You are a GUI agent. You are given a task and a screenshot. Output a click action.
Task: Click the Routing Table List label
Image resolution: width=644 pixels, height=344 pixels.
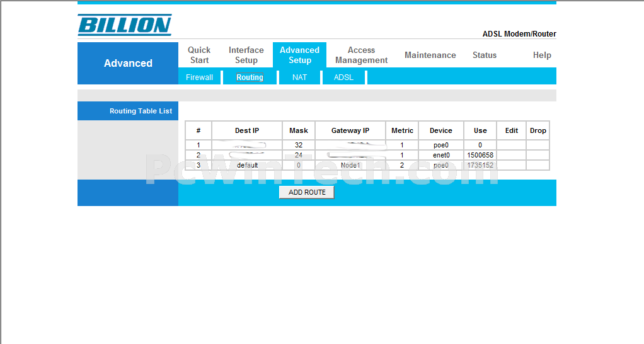[x=141, y=111]
